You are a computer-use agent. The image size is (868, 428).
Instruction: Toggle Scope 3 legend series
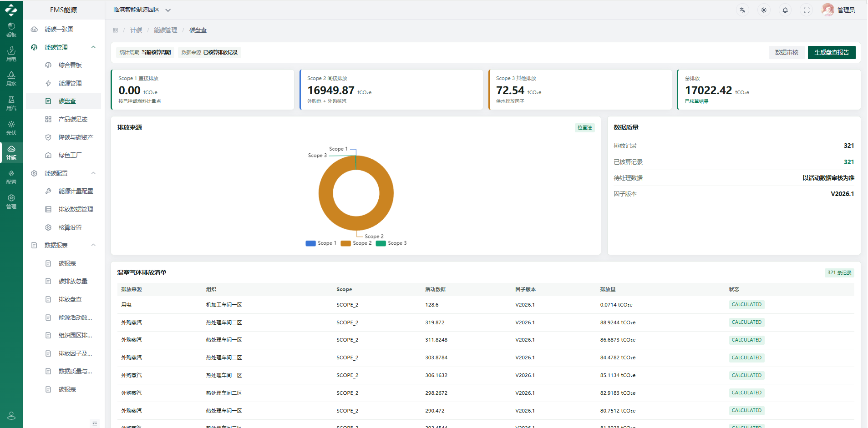[x=391, y=243]
